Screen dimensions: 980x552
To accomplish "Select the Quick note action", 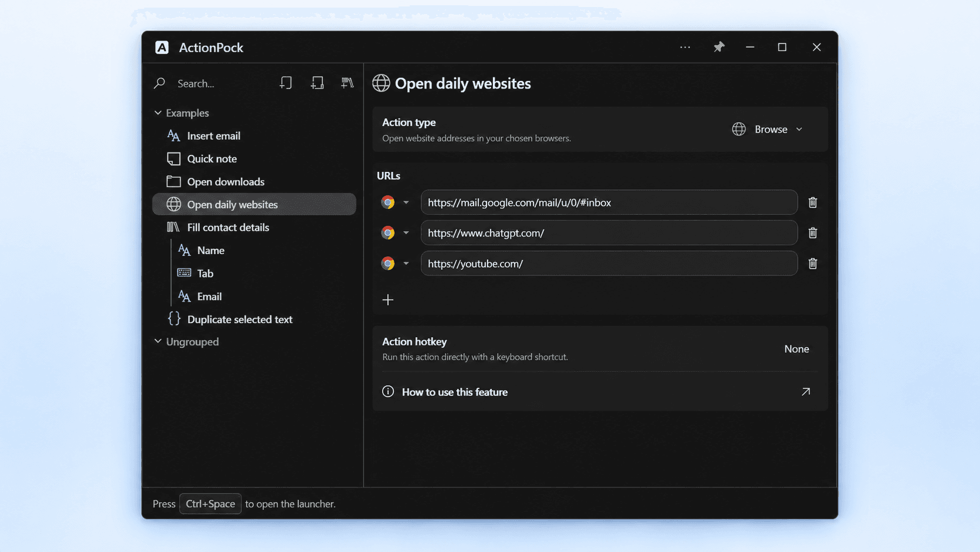I will (x=254, y=158).
